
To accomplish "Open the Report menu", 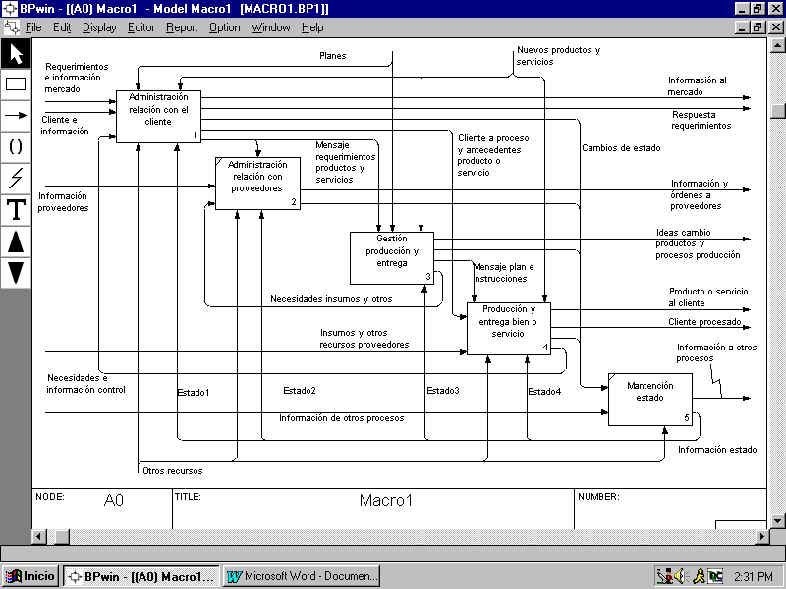I will click(x=181, y=27).
